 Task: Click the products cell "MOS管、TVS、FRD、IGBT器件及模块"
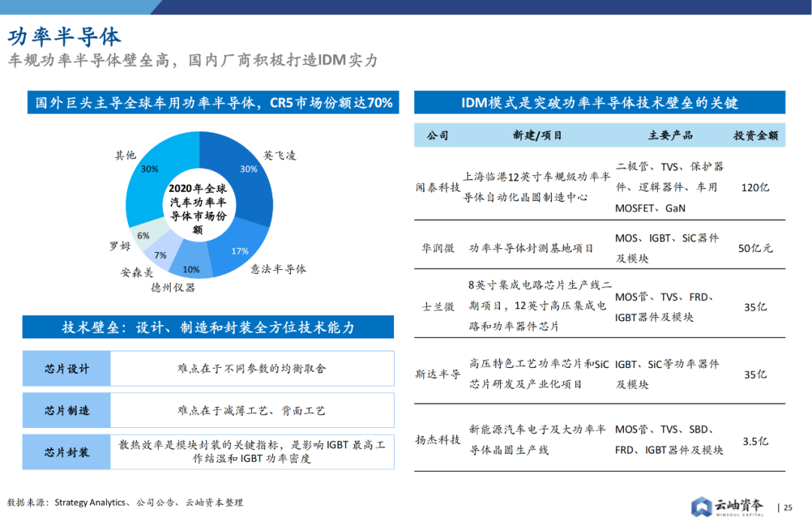coord(665,307)
